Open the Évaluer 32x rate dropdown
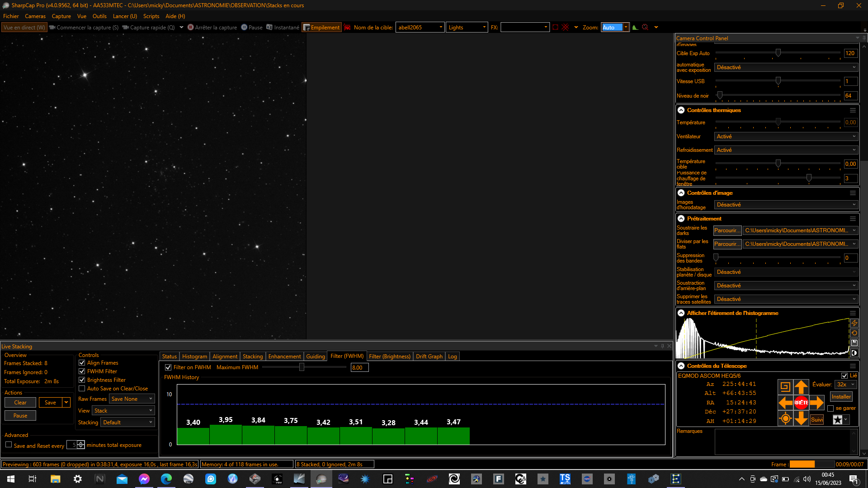 coord(846,385)
